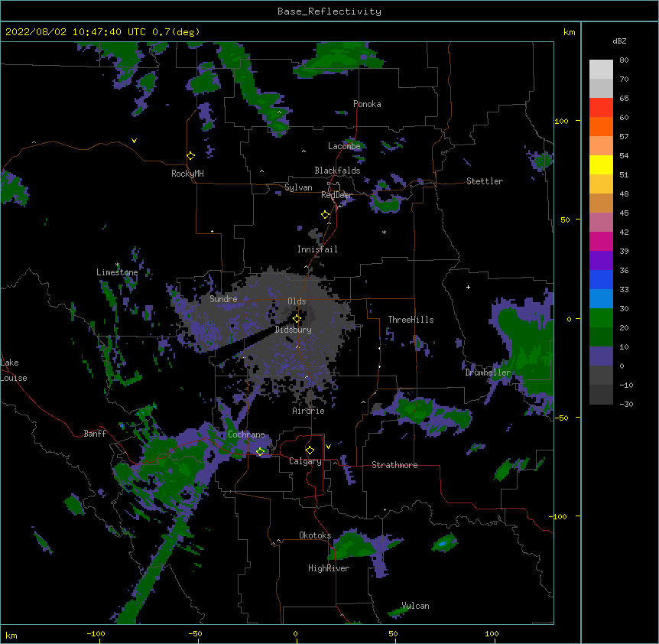The width and height of the screenshot is (659, 644).
Task: Click the Stettler city label
Action: [485, 181]
